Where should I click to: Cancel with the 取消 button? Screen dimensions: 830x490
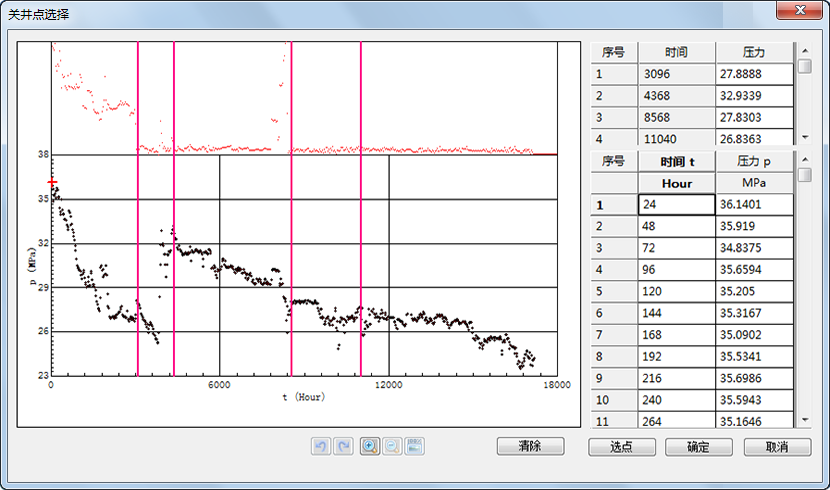[x=777, y=447]
